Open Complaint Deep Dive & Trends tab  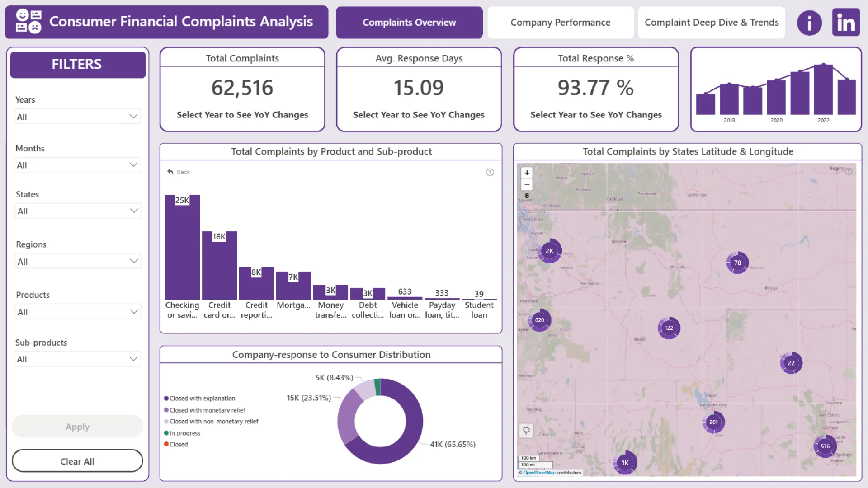[711, 23]
